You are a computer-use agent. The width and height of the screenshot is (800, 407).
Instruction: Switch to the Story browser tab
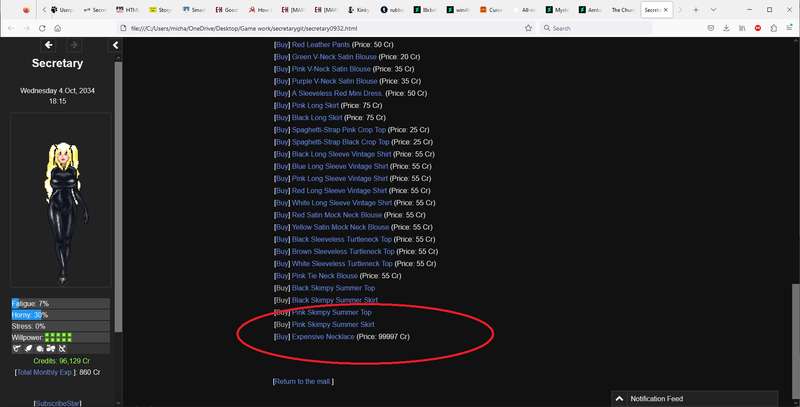160,10
